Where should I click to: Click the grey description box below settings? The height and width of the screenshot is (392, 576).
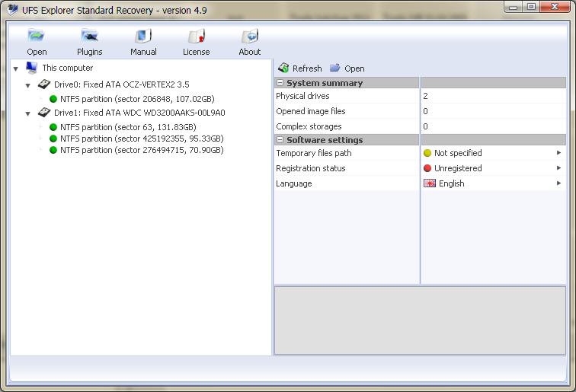coord(420,320)
